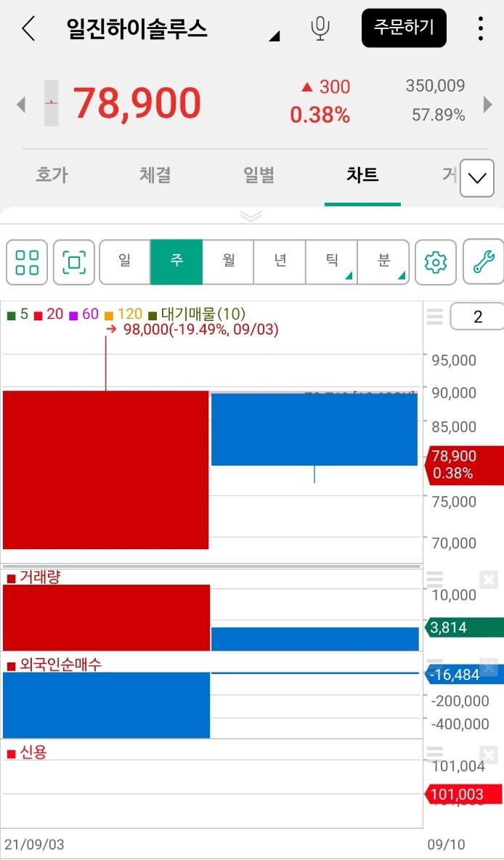Screen dimensions: 504x860
Task: Close the 거래량 volume panel
Action: tap(488, 579)
